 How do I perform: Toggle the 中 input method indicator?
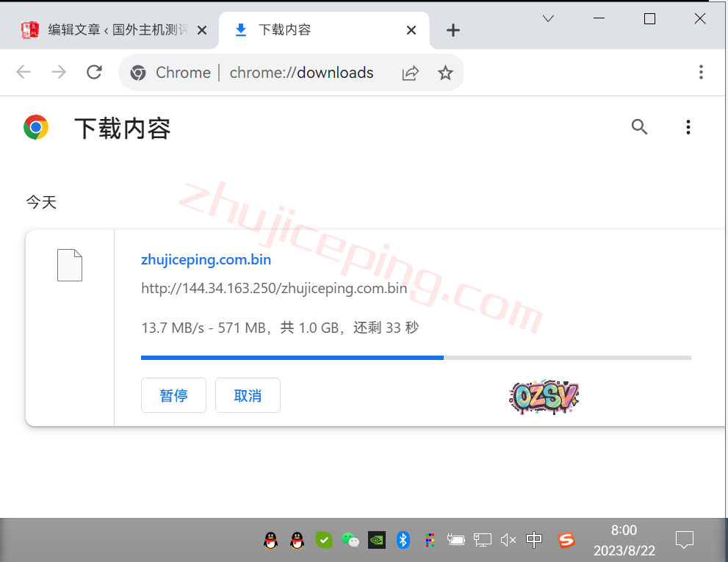pos(534,541)
